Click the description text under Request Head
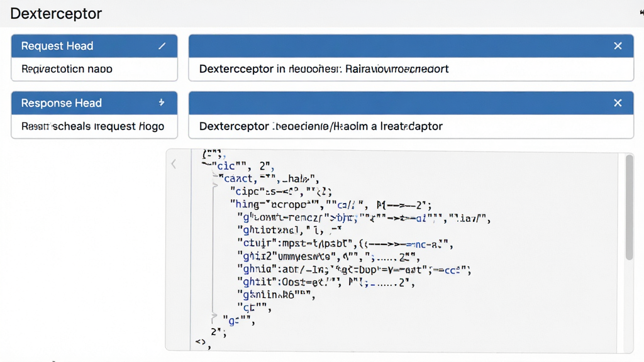This screenshot has width=644, height=362. [x=67, y=69]
